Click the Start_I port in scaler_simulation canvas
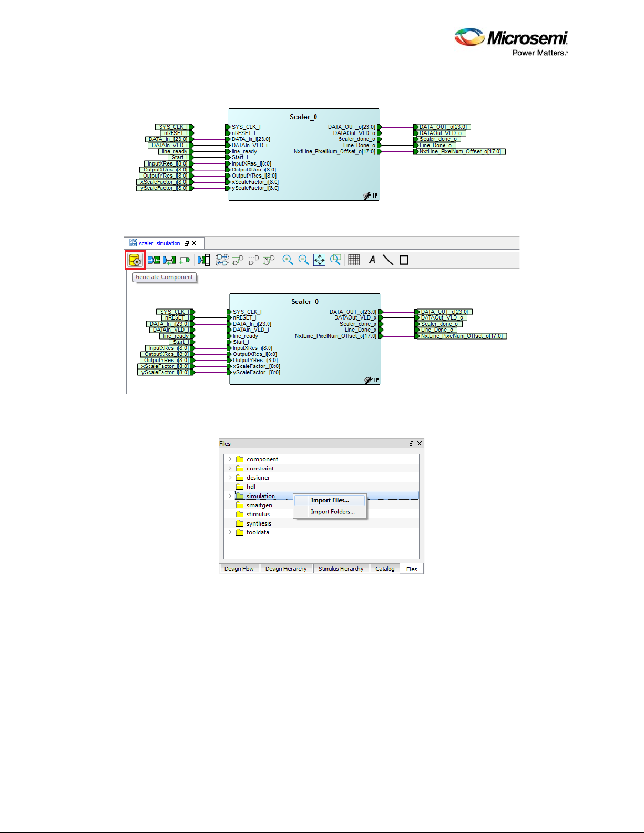This screenshot has height=833, width=644. [182, 342]
